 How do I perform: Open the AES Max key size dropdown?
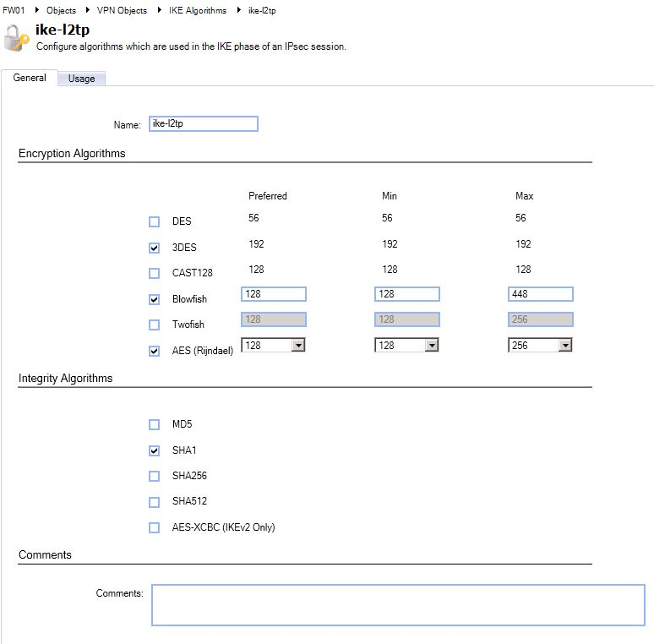(x=564, y=346)
